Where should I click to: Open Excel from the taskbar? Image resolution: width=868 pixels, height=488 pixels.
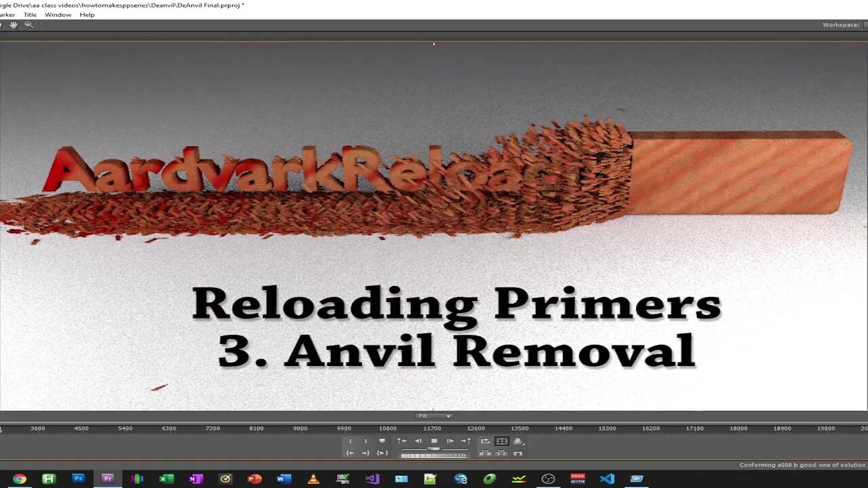point(166,479)
